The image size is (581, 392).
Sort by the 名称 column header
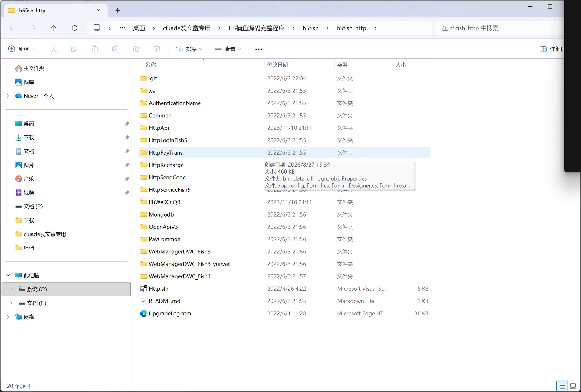pyautogui.click(x=150, y=64)
